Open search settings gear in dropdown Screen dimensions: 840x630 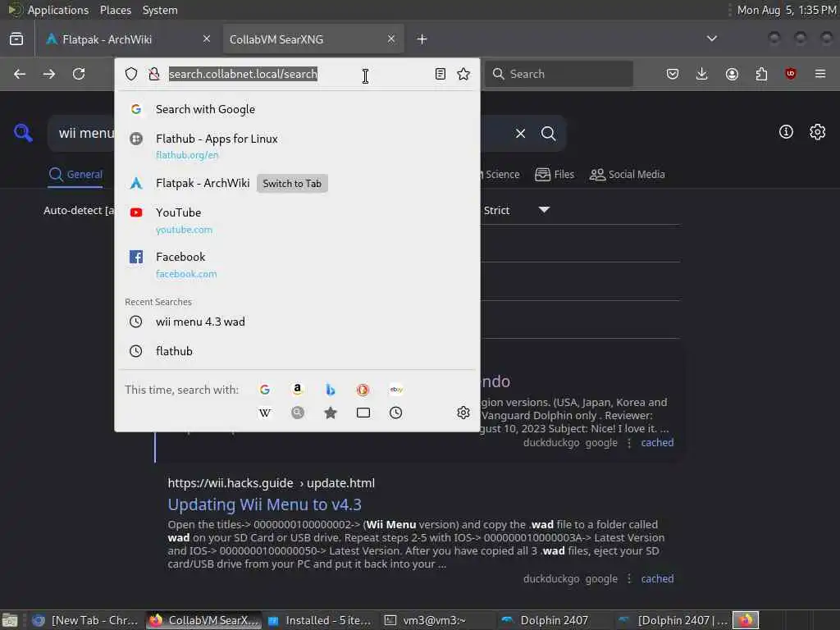coord(463,413)
